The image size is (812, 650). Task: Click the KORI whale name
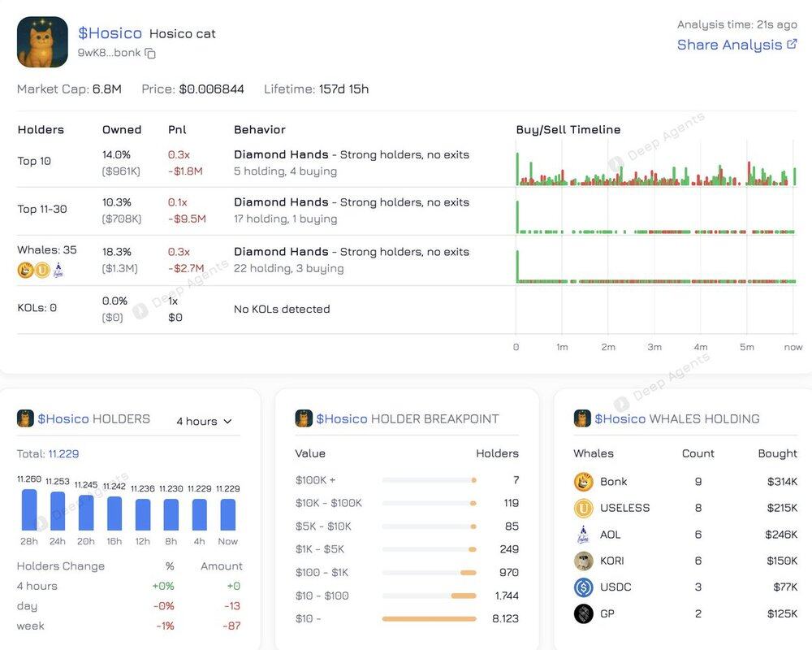(612, 561)
